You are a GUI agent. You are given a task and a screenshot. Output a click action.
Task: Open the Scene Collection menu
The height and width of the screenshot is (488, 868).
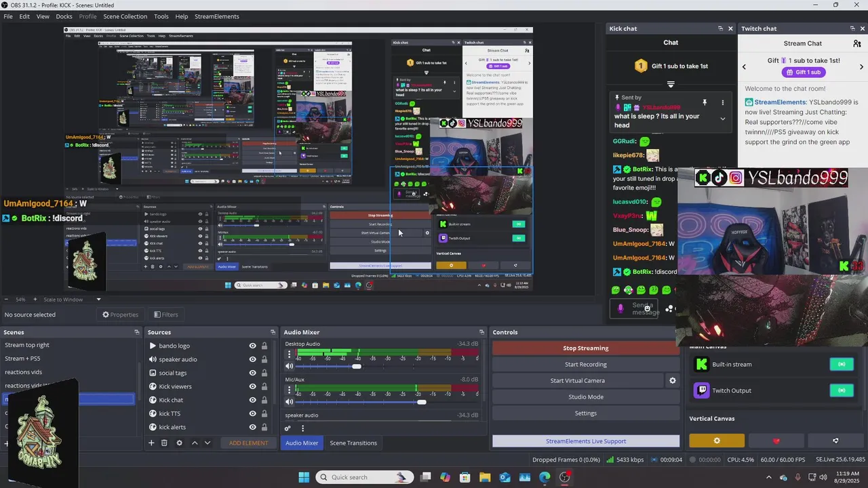point(125,16)
